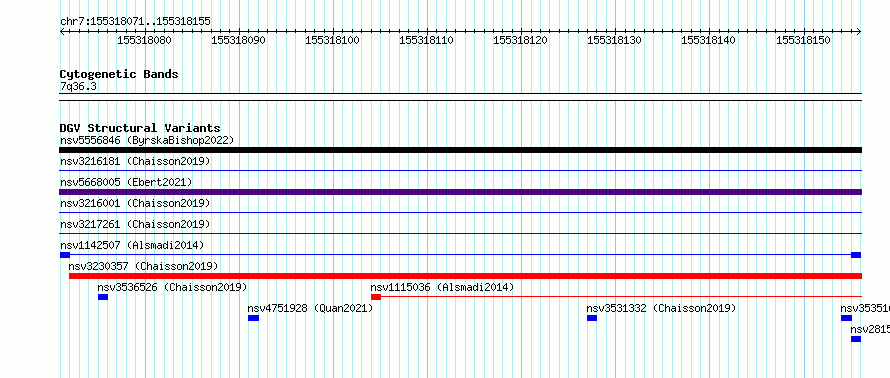This screenshot has width=890, height=378.
Task: Open the nsv5556846 (ByrskaBishop2022) label
Action: [x=147, y=140]
